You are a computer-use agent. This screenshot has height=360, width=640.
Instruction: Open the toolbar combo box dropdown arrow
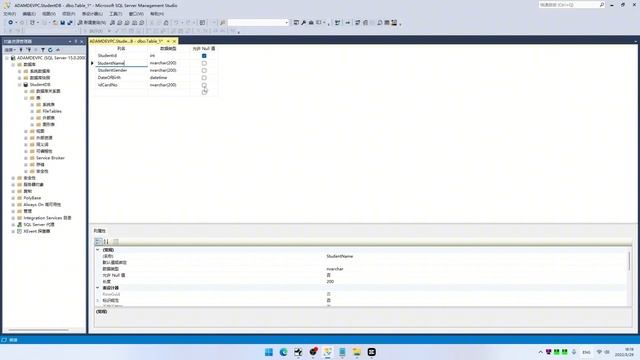click(286, 22)
